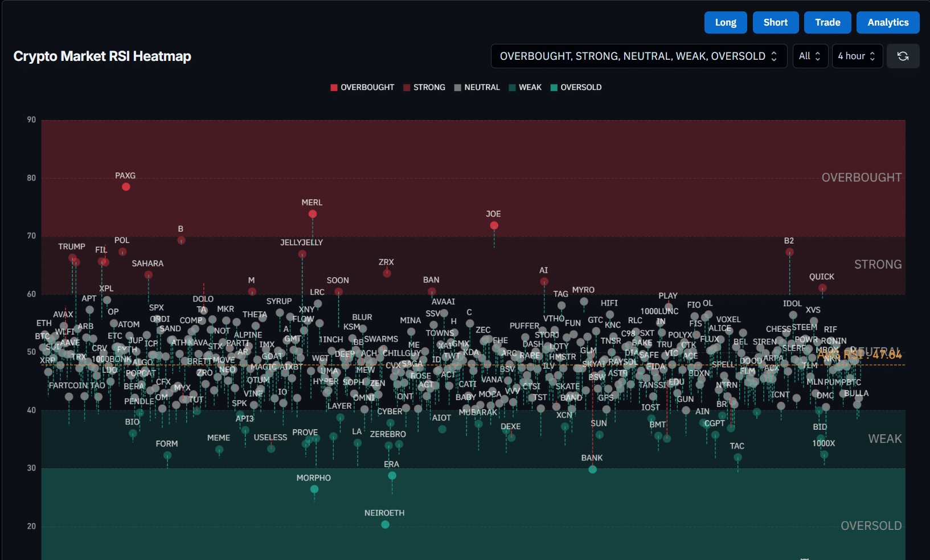Select the PAXG data point
930x560 pixels.
[126, 187]
